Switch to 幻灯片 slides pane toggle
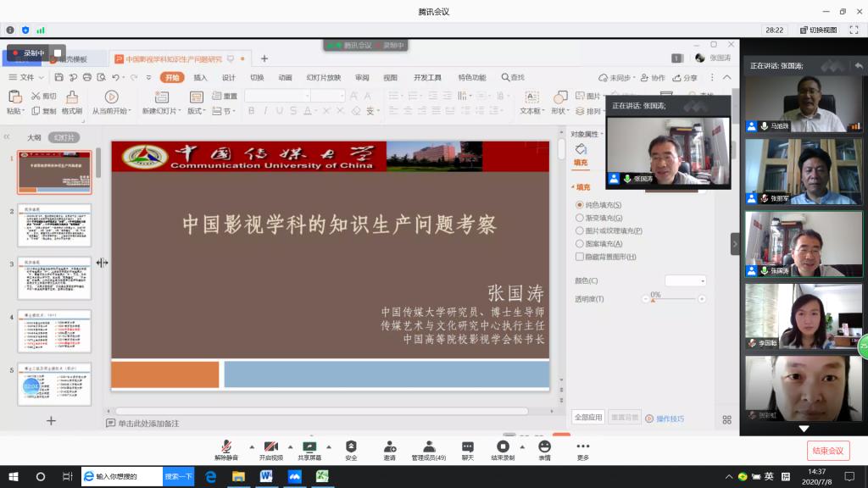This screenshot has height=488, width=868. coord(64,137)
